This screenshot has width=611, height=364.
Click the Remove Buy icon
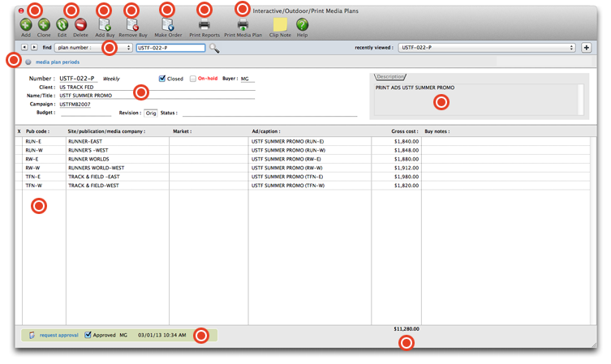133,25
